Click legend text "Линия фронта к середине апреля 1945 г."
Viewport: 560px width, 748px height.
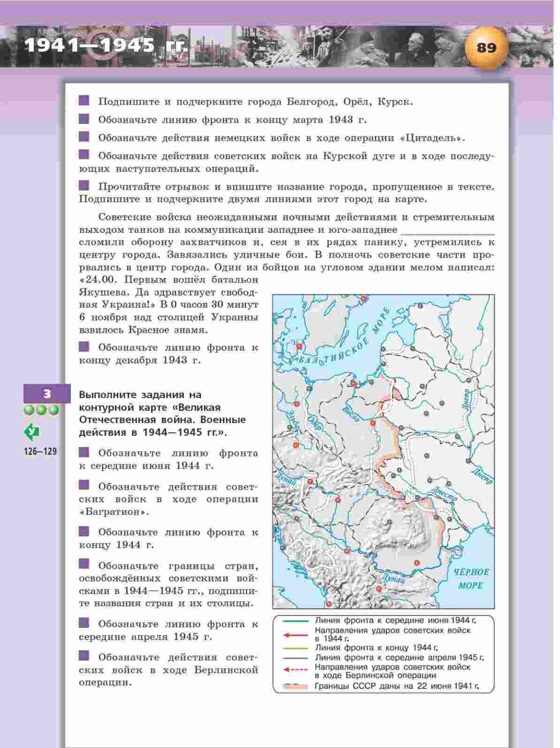pyautogui.click(x=399, y=657)
